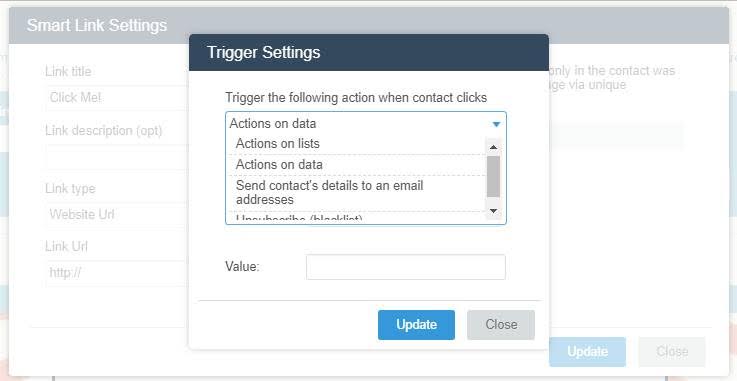Pick the partially visible Unsubscribe (blacklist) option

click(x=357, y=218)
